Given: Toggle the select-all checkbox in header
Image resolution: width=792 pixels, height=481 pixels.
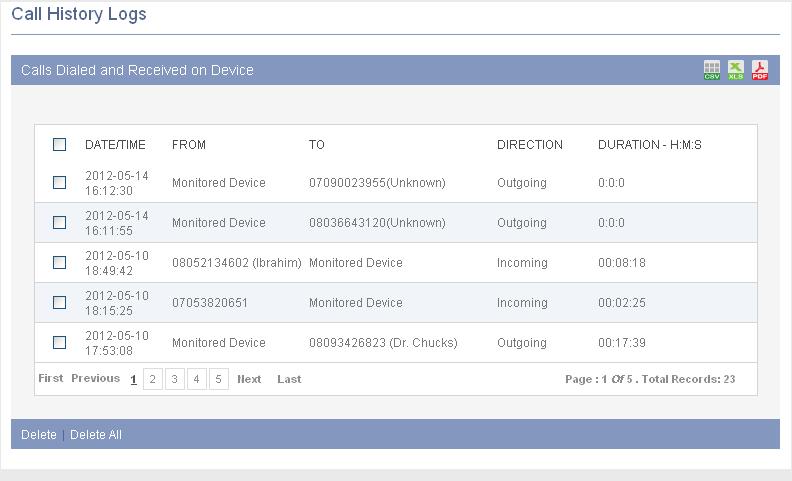Looking at the screenshot, I should coord(60,145).
